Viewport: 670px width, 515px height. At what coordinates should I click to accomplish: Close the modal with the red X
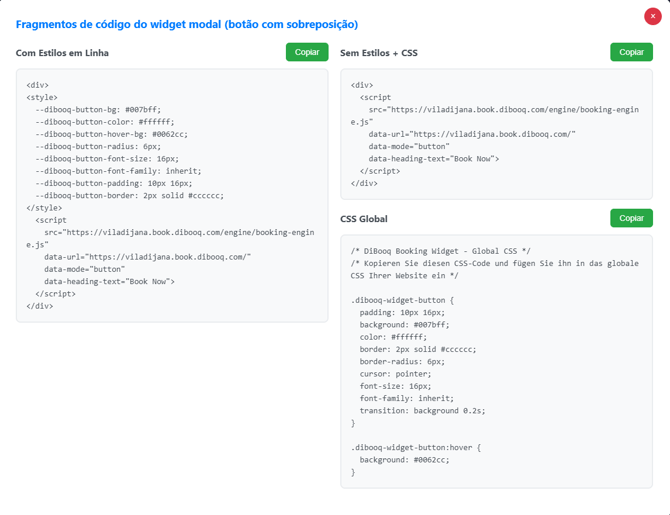(652, 16)
